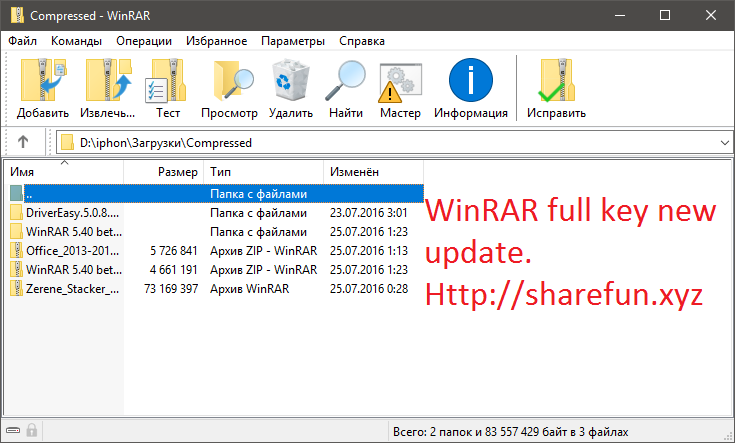Click the type text Архив WinRAR
The width and height of the screenshot is (735, 443).
coord(249,288)
